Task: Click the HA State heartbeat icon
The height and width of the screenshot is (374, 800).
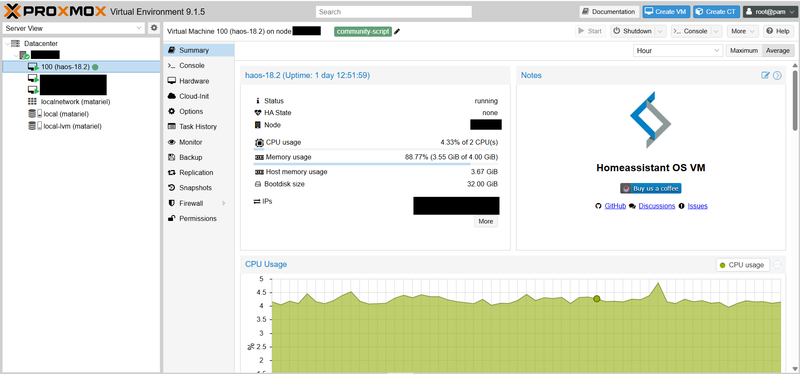Action: tap(258, 113)
